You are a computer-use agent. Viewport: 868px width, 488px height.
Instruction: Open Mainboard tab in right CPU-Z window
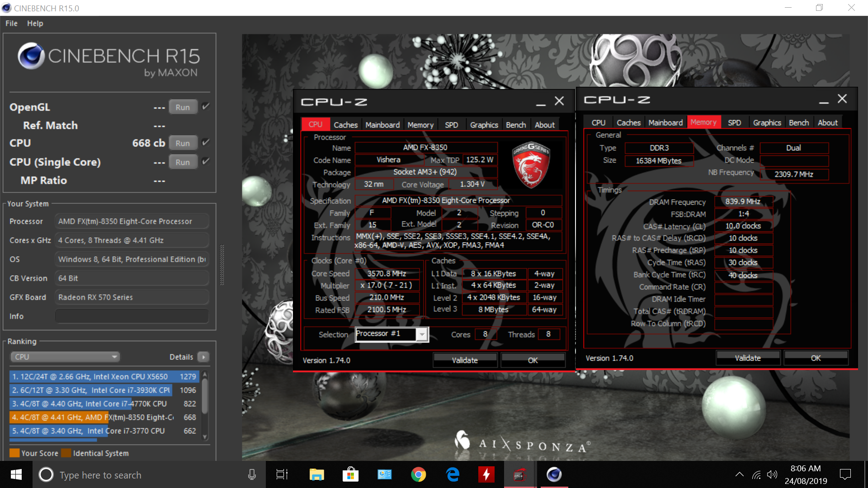pyautogui.click(x=665, y=122)
